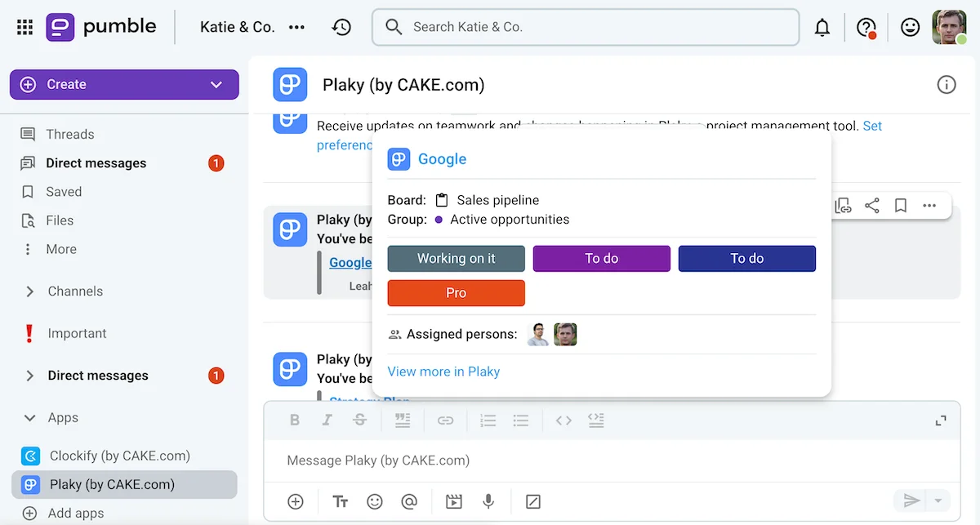Open Google item title in popup
Image resolution: width=980 pixels, height=525 pixels.
pos(442,159)
